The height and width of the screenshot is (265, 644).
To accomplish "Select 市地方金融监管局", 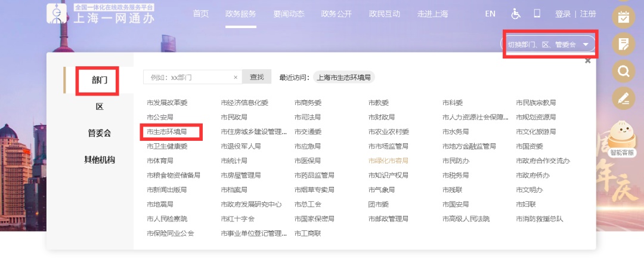I will pyautogui.click(x=469, y=146).
